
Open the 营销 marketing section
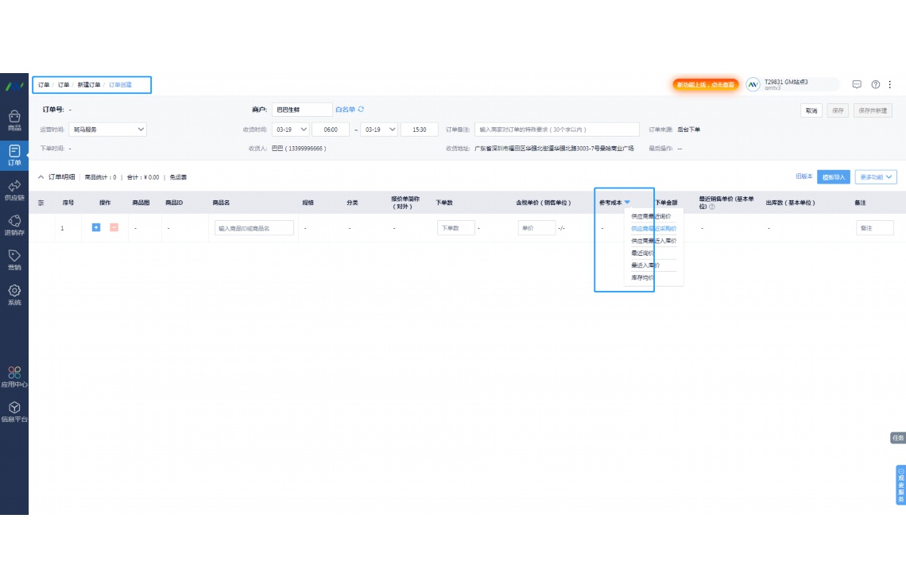click(14, 259)
